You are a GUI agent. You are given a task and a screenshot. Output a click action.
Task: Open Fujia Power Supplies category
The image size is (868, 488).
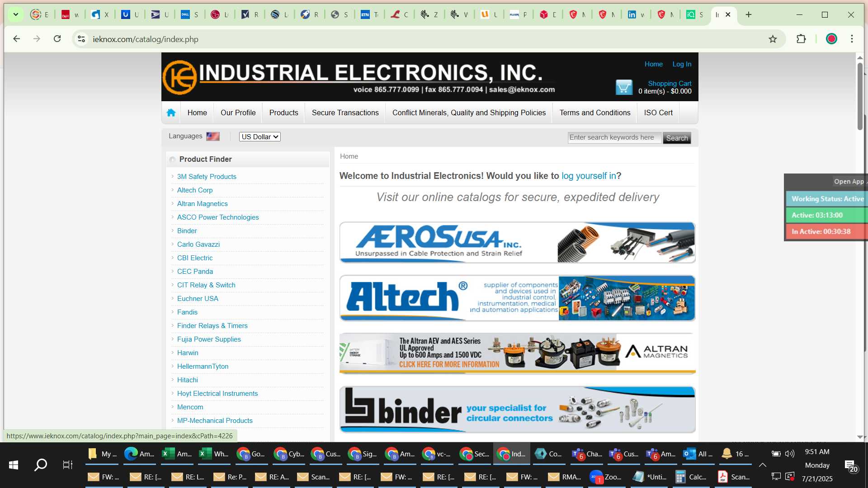coord(209,339)
